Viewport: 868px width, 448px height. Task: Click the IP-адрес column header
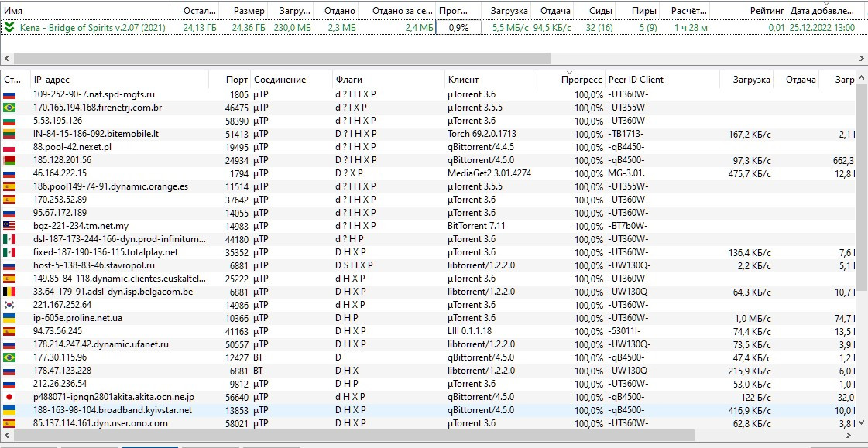point(51,80)
